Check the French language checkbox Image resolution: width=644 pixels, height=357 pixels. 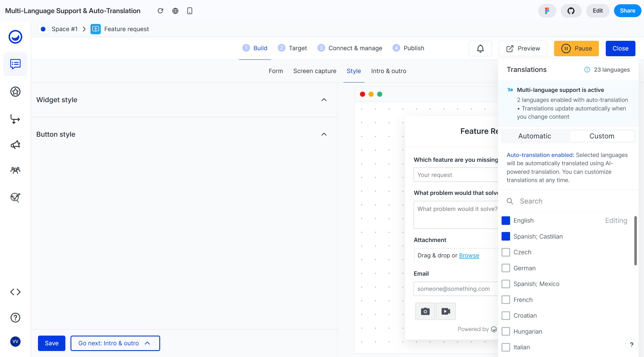coord(506,300)
